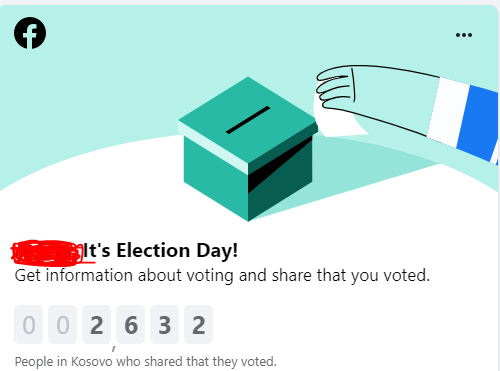The image size is (500, 371).
Task: Click the green ballot box illustration
Action: coord(248,149)
